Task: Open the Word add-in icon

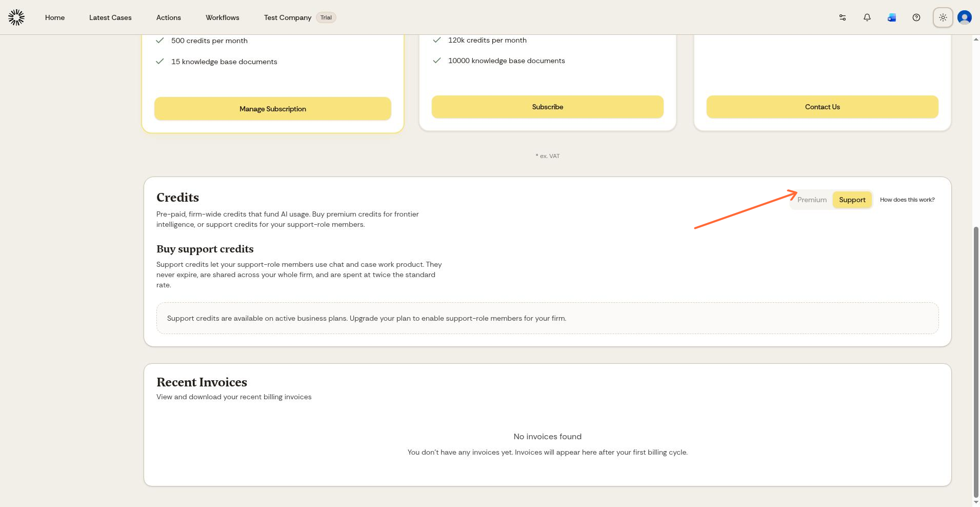Action: point(892,17)
